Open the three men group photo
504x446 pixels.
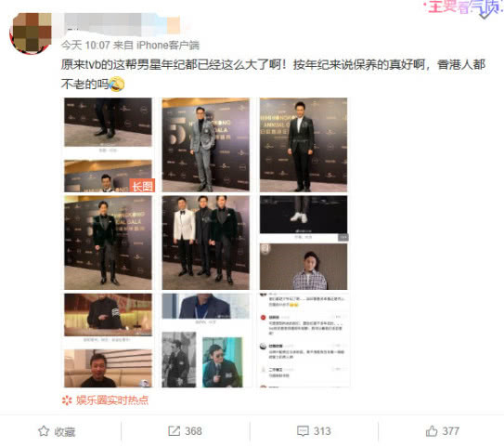point(206,243)
